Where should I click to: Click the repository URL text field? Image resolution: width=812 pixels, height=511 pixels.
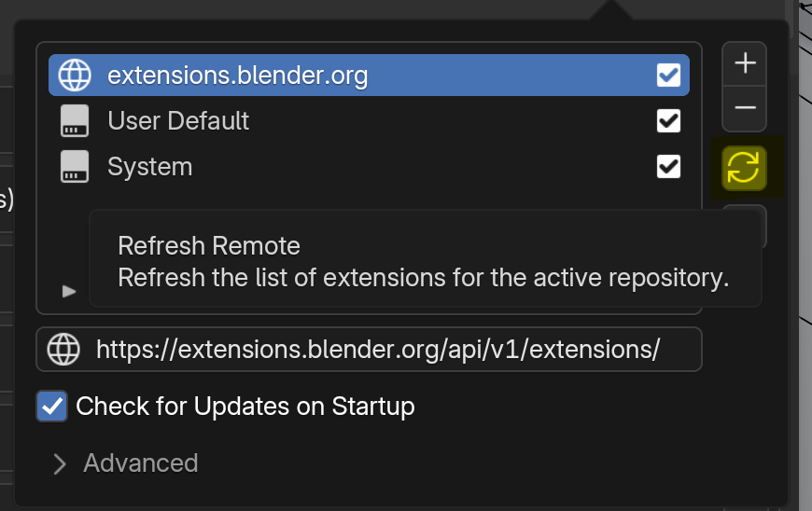[378, 350]
